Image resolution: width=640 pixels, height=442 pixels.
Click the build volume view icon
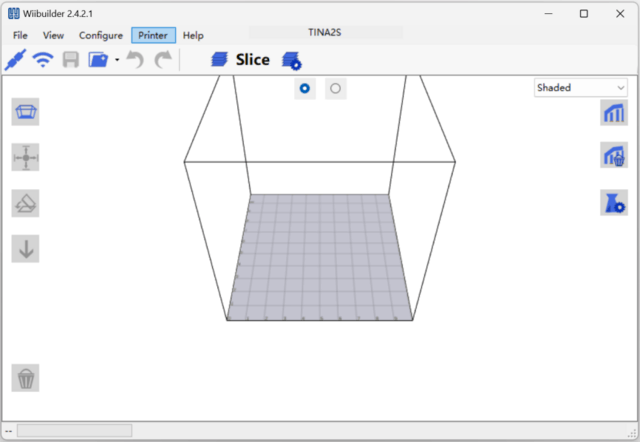(x=25, y=111)
